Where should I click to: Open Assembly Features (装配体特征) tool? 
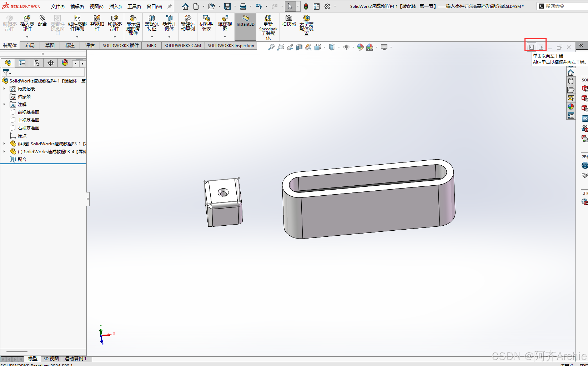click(x=152, y=23)
